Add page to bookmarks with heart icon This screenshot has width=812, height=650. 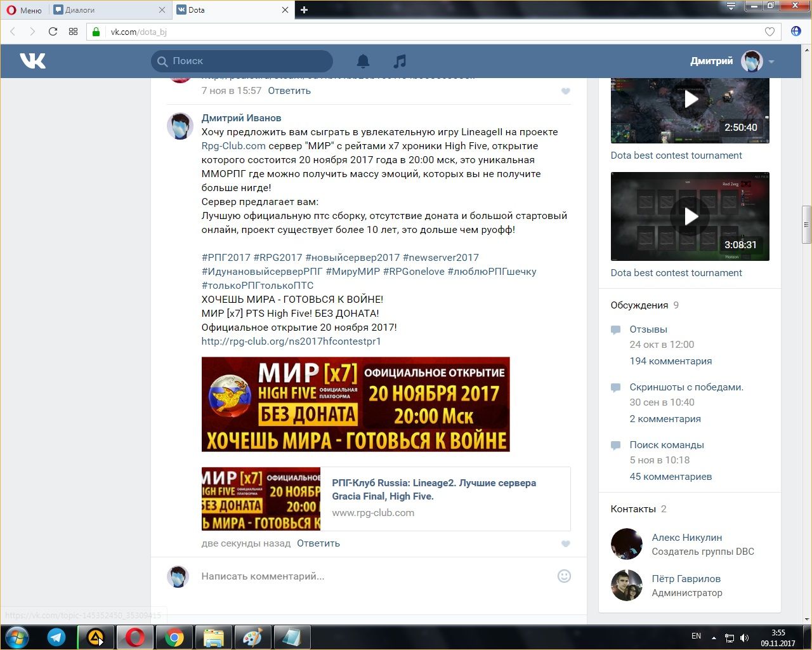769,32
